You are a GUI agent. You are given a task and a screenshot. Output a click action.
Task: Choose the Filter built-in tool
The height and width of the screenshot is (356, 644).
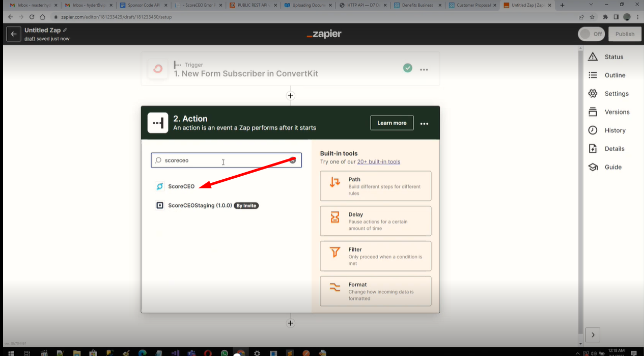point(376,256)
